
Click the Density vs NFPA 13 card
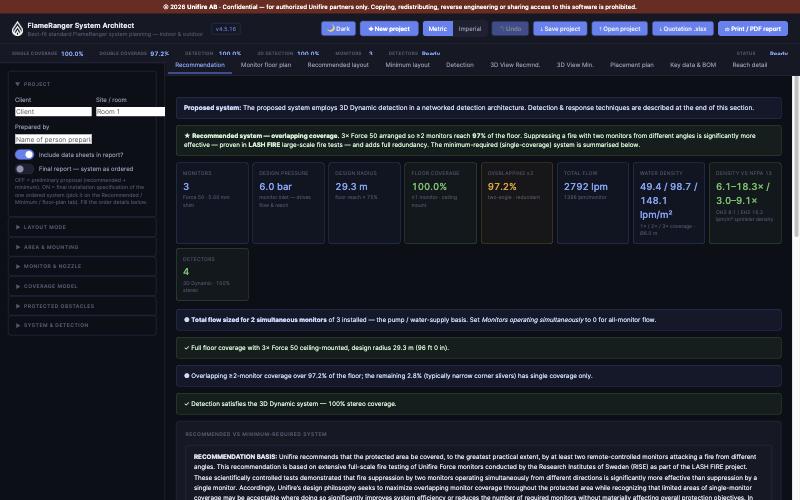click(745, 203)
